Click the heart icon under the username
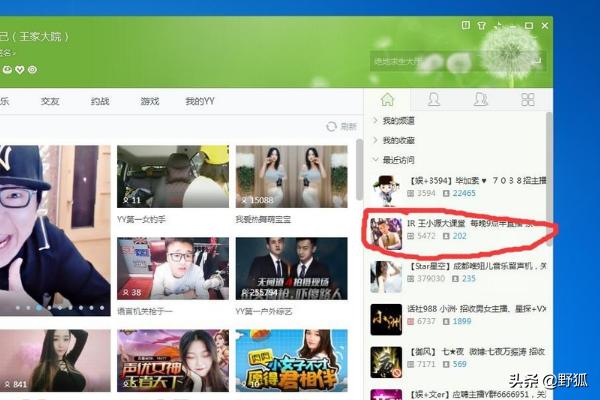Screen dimensions: 600x400 point(20,70)
